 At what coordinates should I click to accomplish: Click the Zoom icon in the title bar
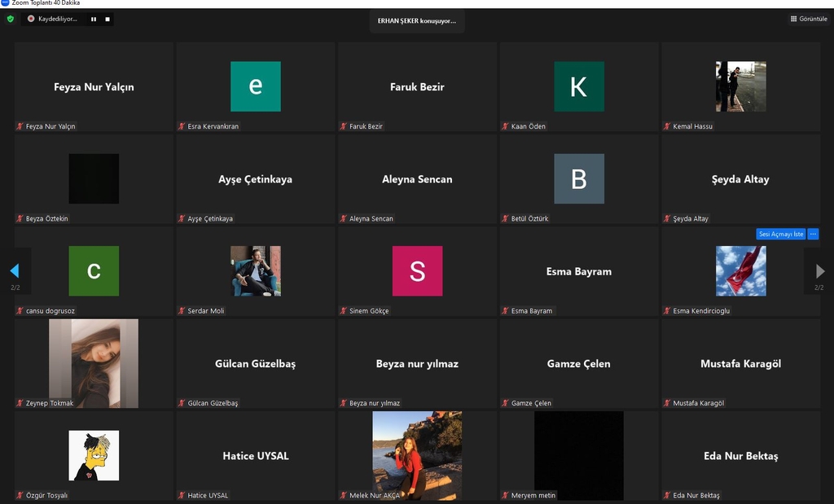click(x=5, y=3)
